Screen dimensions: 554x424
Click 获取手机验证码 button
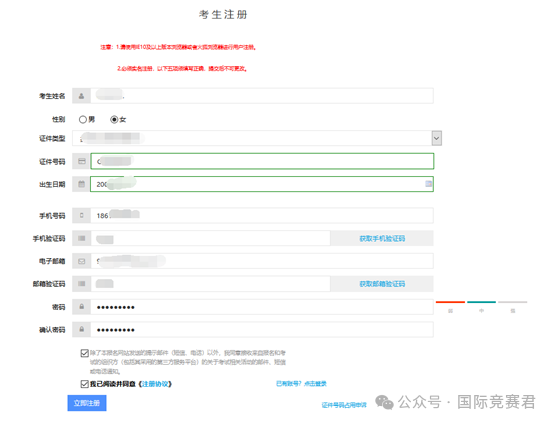[x=382, y=238]
